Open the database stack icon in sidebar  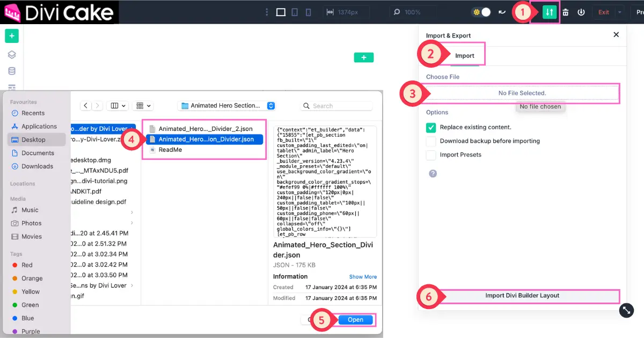[12, 71]
